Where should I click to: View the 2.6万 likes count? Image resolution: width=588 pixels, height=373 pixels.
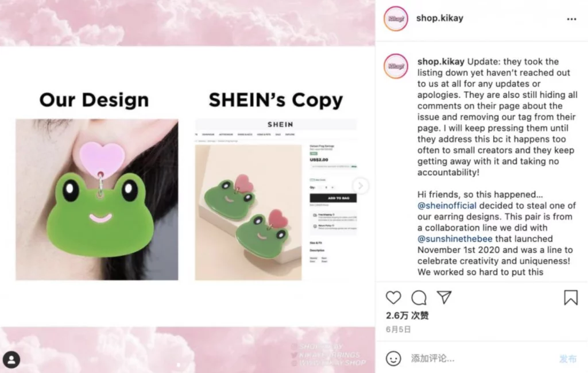point(407,316)
